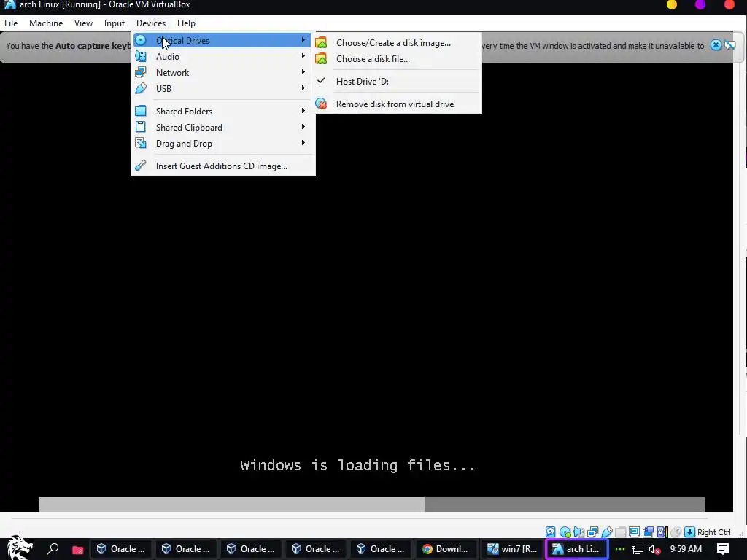Screen dimensions: 747x560
Task: Click the Right Ctrl host key label
Action: (x=713, y=532)
